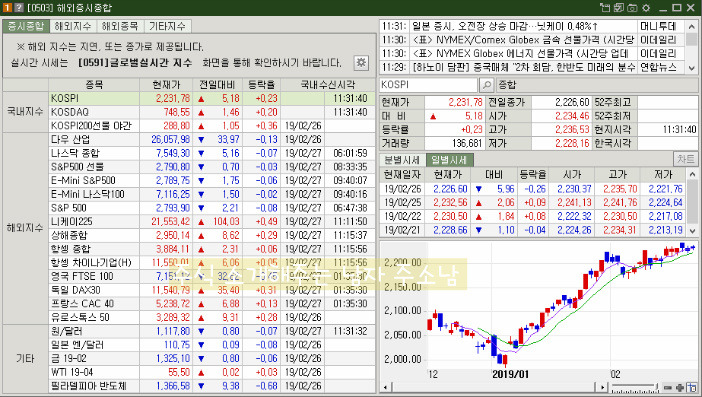The image size is (702, 397).
Task: Select KOSPI200선물 야간 row
Action: 212,125
